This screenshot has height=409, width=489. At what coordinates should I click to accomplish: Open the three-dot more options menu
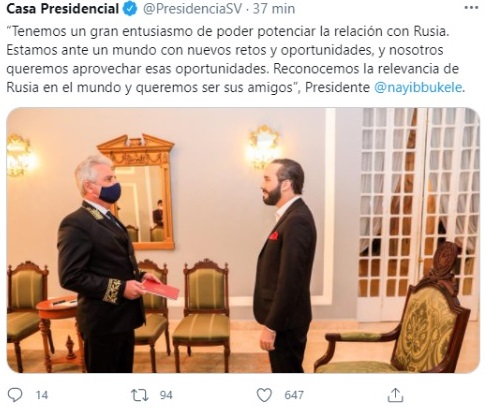tap(471, 8)
